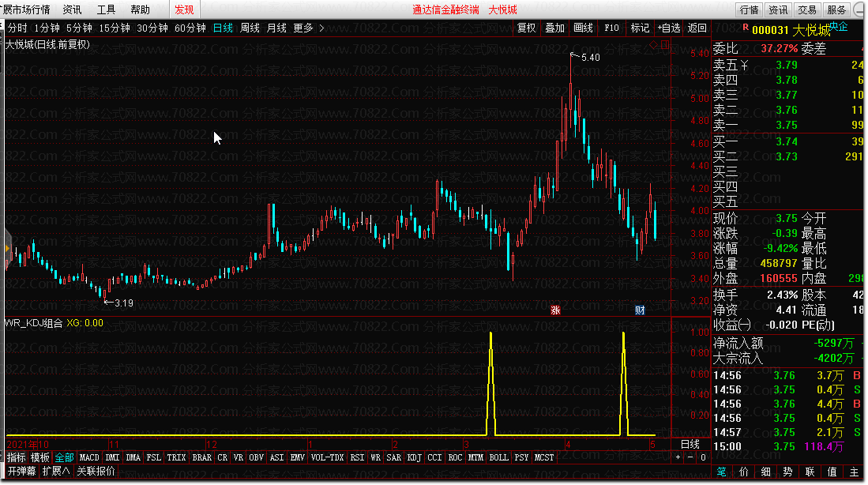Select the 15分钟 period
The height and width of the screenshot is (485, 868).
coord(114,28)
